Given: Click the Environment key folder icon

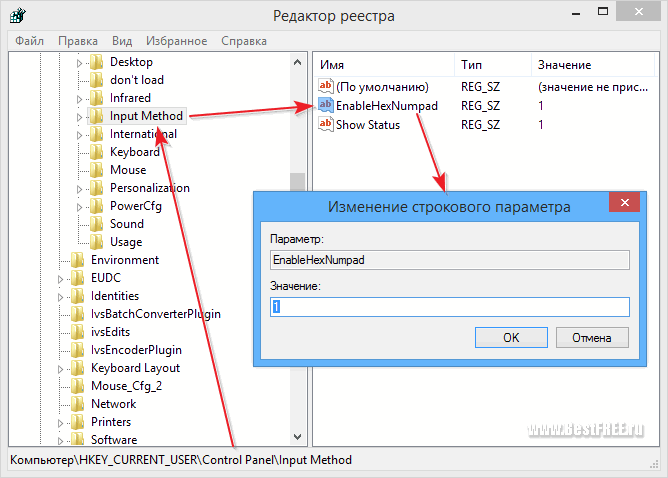Looking at the screenshot, I should pyautogui.click(x=77, y=260).
